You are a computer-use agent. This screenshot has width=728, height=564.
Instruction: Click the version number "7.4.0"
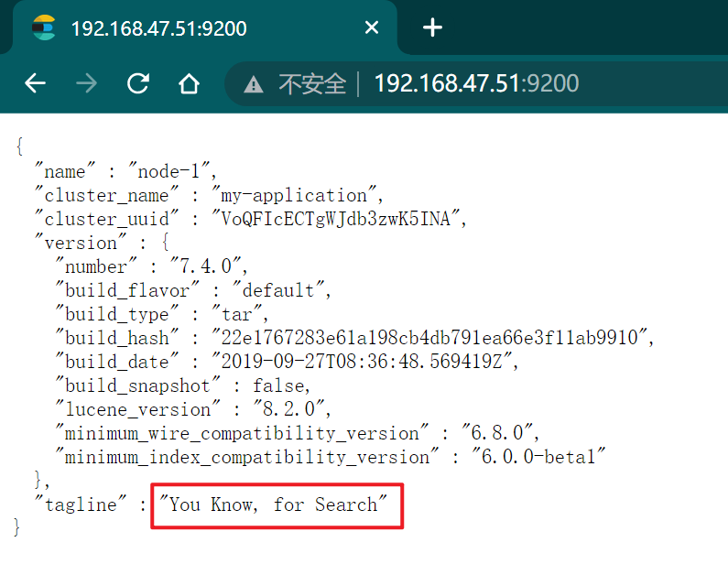pyautogui.click(x=205, y=266)
